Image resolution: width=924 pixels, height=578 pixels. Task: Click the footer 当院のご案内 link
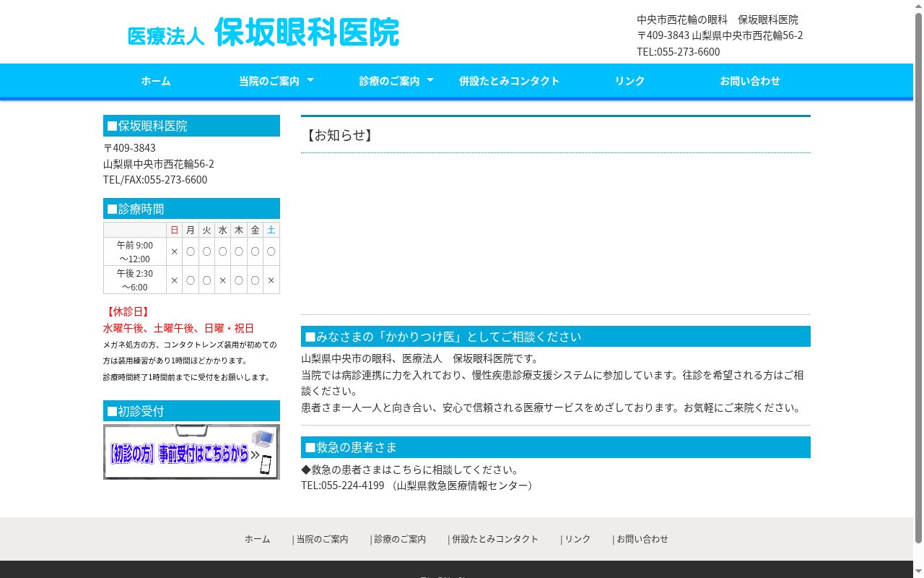point(322,539)
